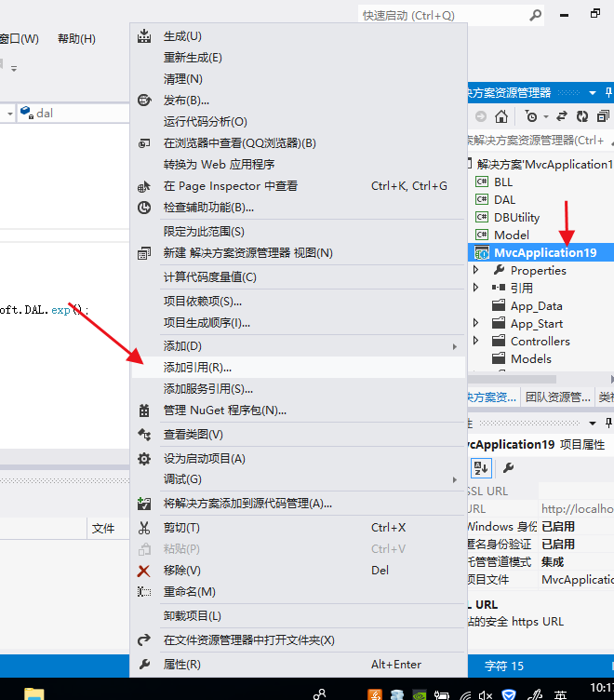
Task: Switch to 解决方案资... tab
Action: tap(493, 397)
